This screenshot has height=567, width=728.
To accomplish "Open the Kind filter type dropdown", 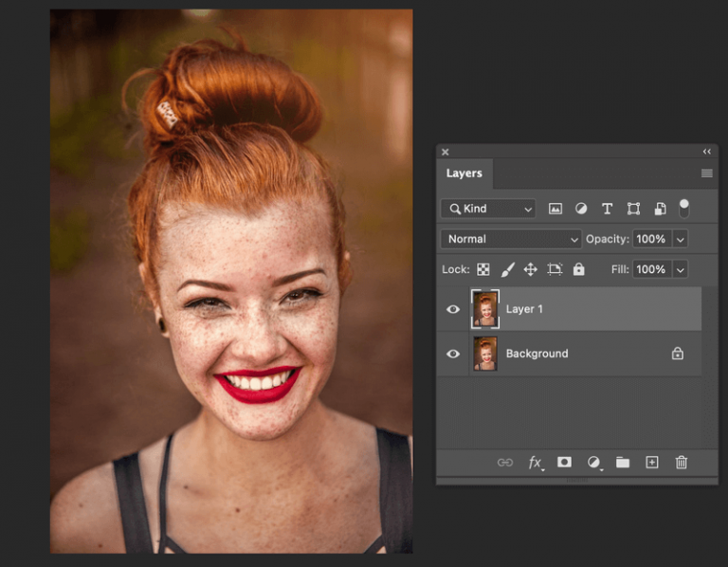I will click(488, 209).
